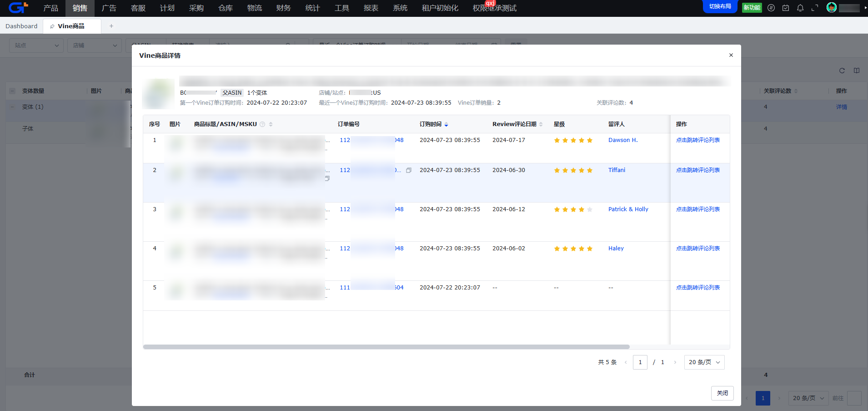Close the Vine商品详情 dialog with X

pos(731,55)
